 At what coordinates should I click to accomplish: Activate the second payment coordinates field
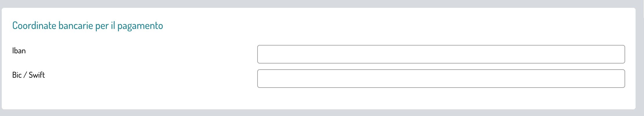coord(441,79)
